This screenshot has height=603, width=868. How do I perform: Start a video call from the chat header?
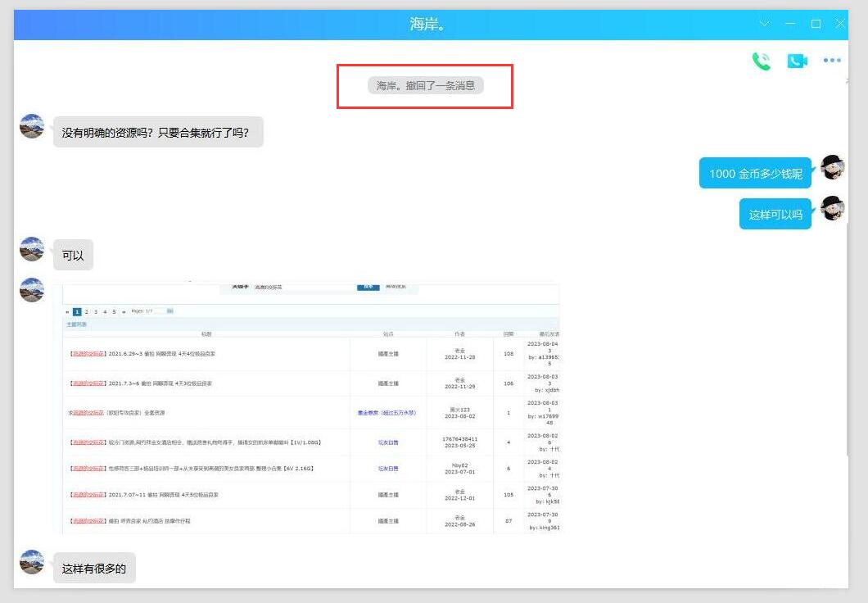coord(797,61)
